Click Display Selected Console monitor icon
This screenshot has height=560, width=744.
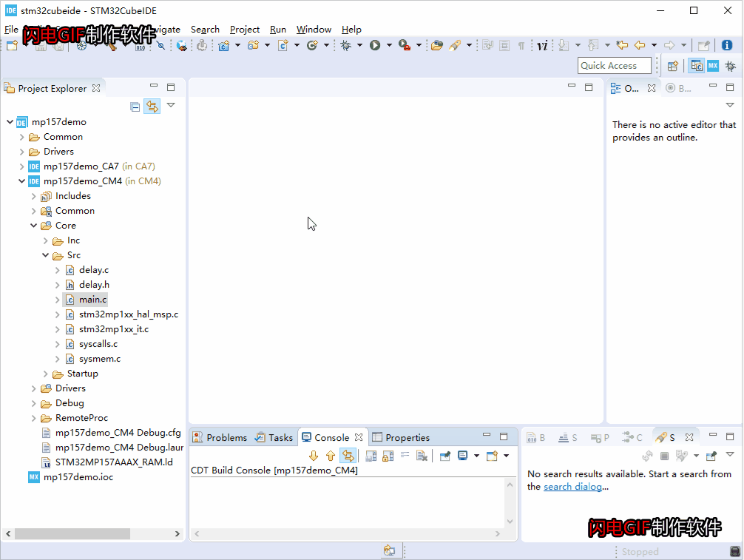click(463, 456)
